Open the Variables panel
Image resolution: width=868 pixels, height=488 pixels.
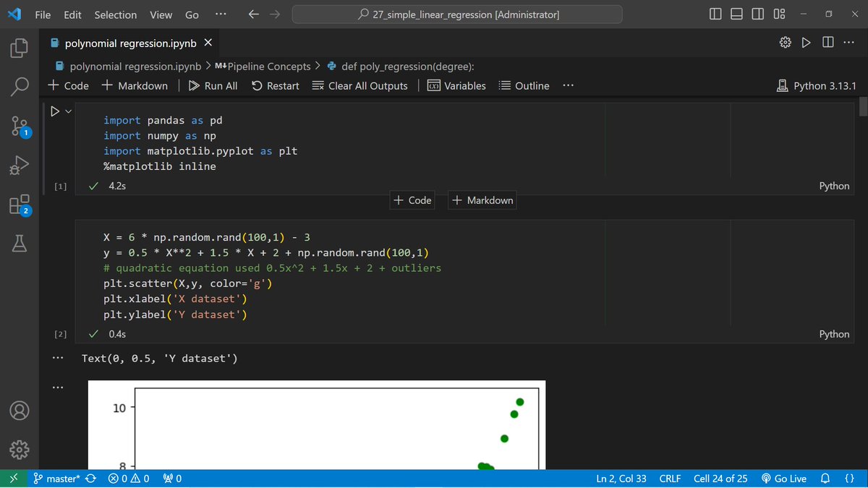[456, 85]
